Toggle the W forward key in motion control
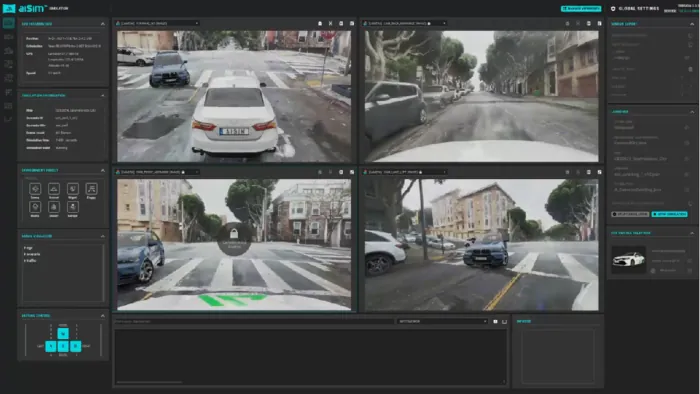The image size is (700, 394). [63, 333]
